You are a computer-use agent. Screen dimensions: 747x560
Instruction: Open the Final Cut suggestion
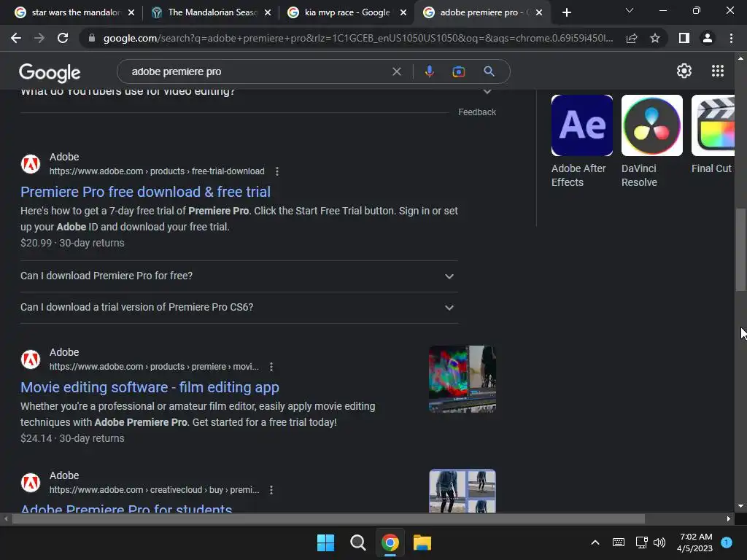(x=713, y=135)
